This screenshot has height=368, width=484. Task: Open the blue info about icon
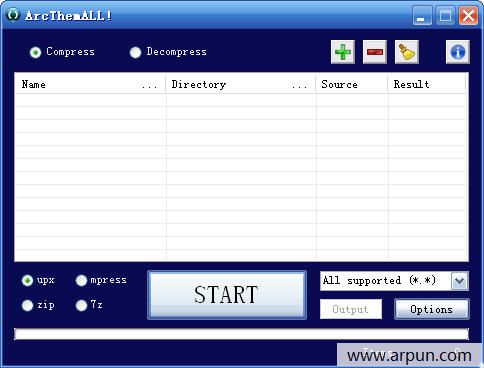458,52
